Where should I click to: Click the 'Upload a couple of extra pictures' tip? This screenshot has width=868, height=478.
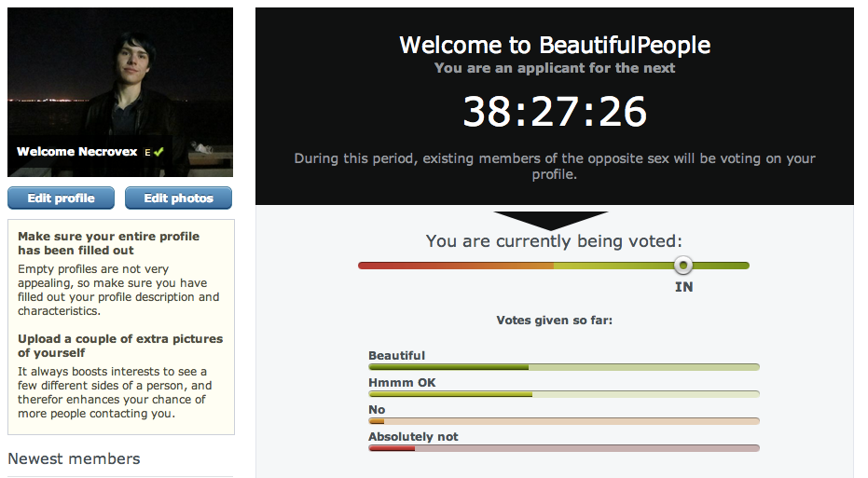120,346
